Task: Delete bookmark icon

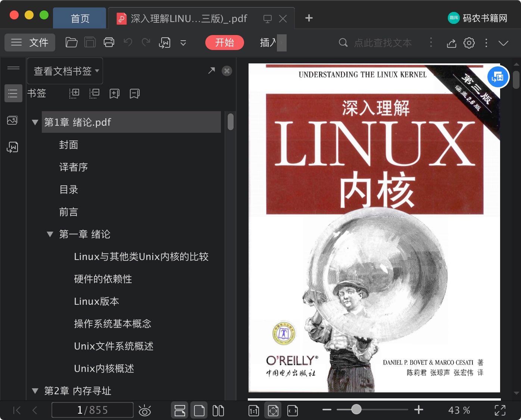Action: (x=134, y=93)
